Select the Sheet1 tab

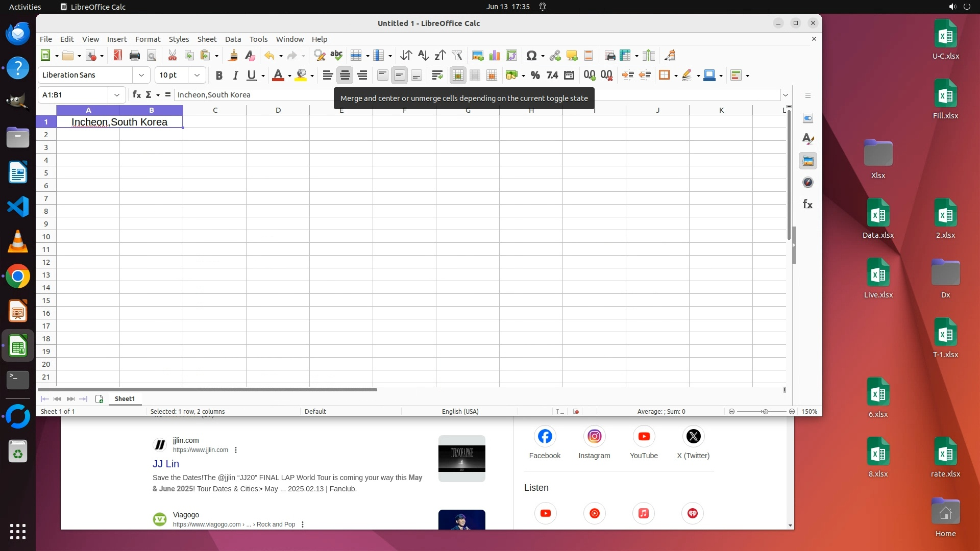(x=125, y=399)
